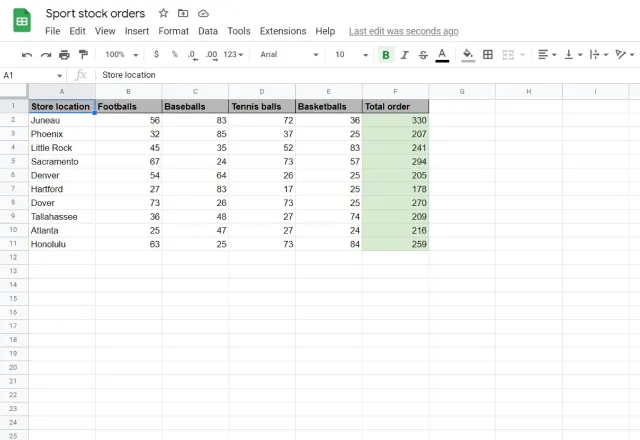Open the File menu

tap(53, 31)
